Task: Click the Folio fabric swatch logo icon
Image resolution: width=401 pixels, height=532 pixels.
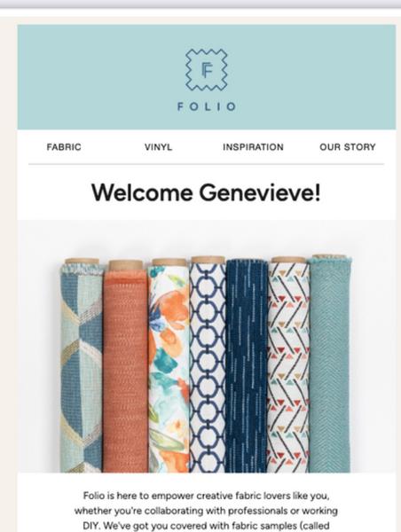Action: click(x=207, y=69)
